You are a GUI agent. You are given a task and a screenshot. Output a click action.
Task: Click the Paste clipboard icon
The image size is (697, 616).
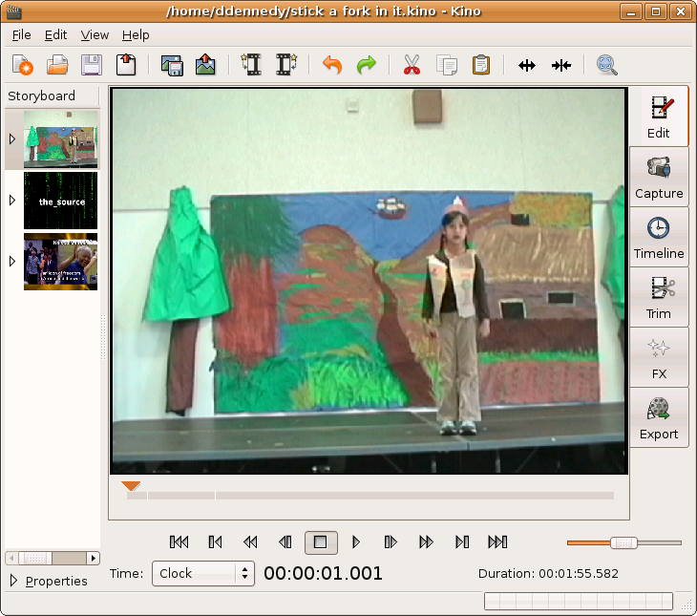coord(481,65)
